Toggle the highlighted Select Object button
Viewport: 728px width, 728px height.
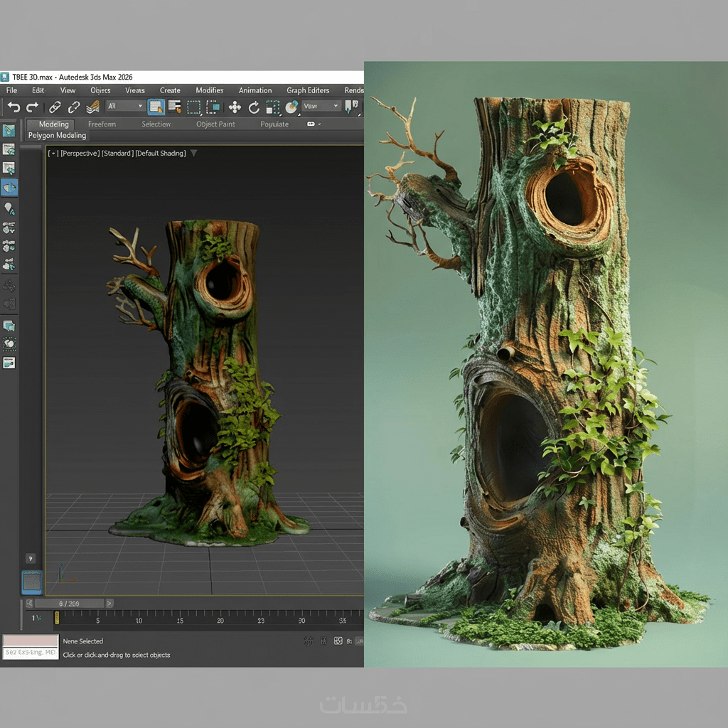click(156, 107)
